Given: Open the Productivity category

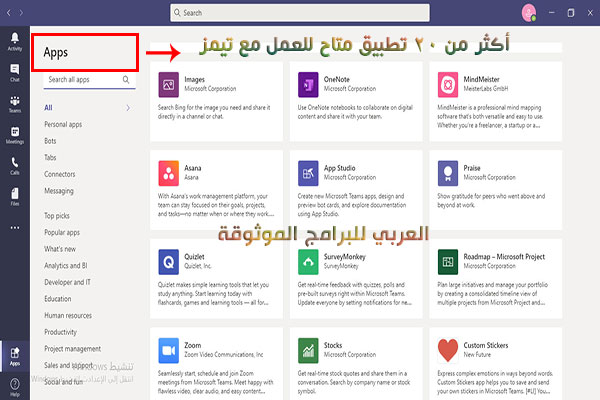Looking at the screenshot, I should (60, 332).
